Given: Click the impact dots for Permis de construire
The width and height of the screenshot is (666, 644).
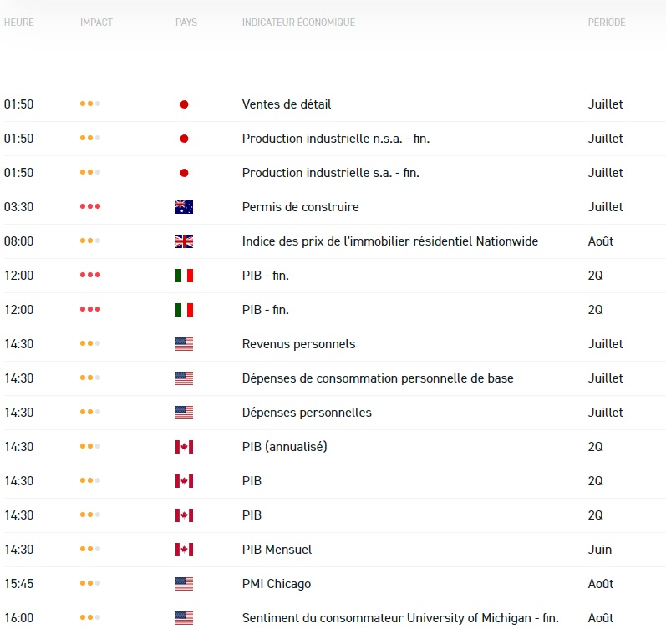Looking at the screenshot, I should tap(90, 207).
